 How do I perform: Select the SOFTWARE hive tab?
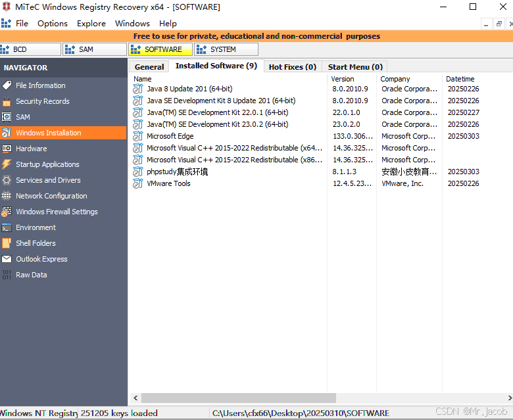(x=160, y=49)
